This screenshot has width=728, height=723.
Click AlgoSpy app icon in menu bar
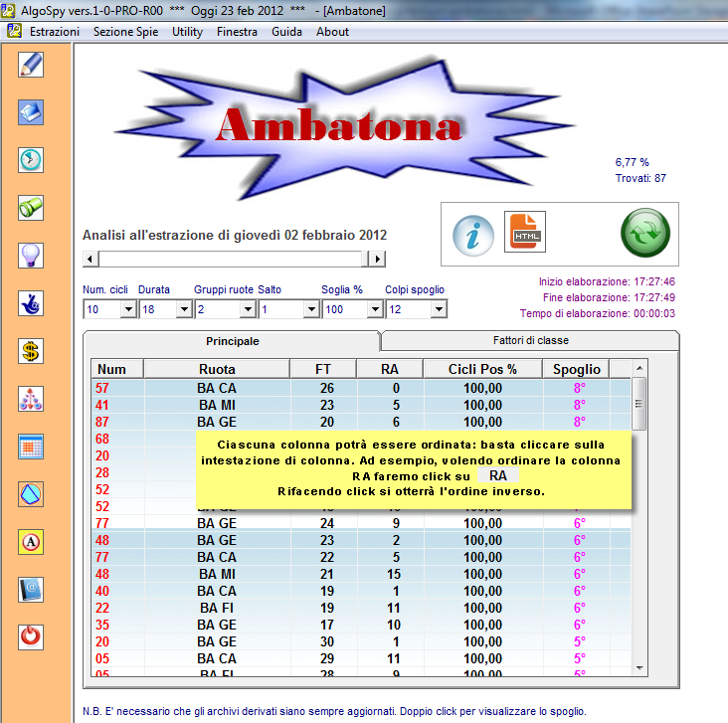pos(14,31)
